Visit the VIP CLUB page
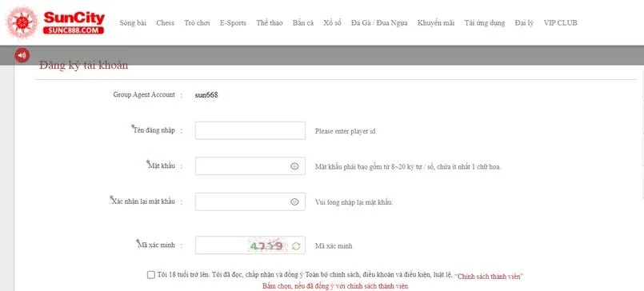 point(560,23)
